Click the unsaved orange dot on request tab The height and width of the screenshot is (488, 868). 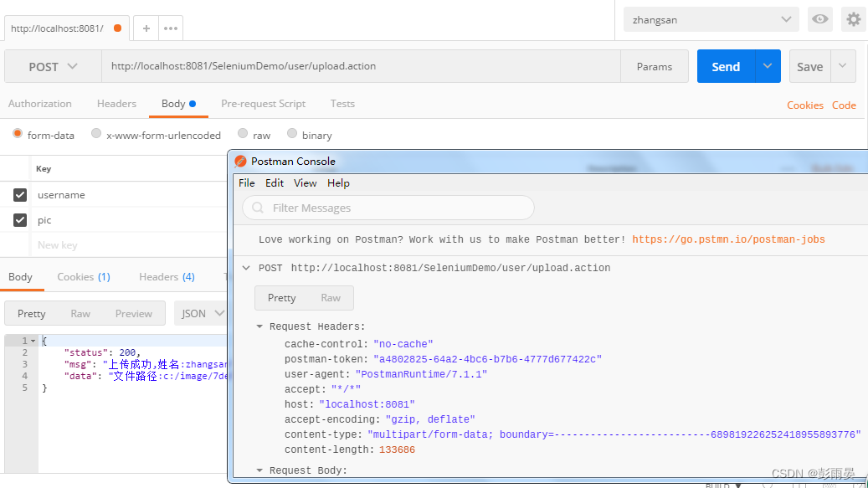click(117, 28)
